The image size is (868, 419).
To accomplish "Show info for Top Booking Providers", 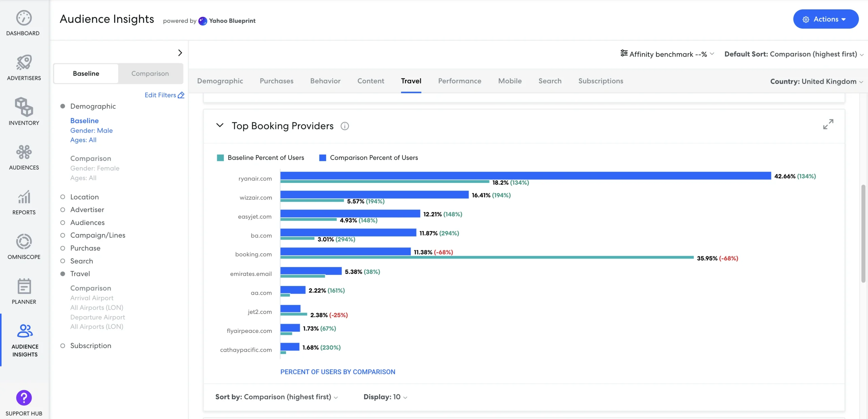I will [x=344, y=126].
